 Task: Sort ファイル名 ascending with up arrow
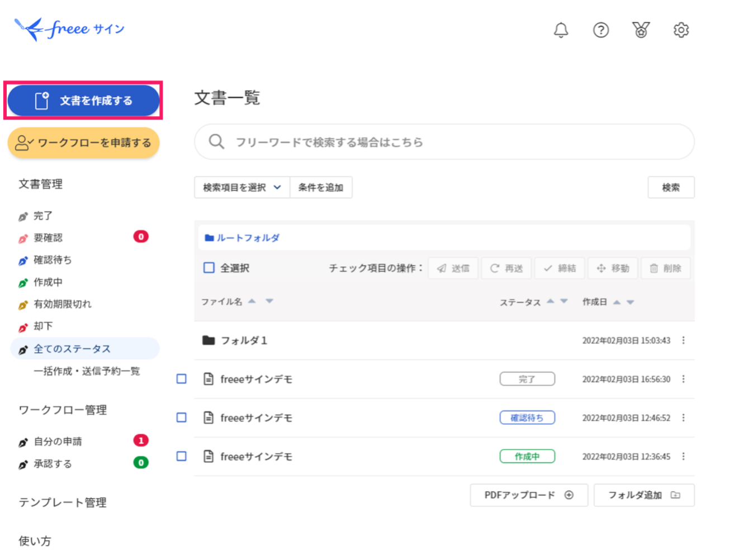(252, 301)
